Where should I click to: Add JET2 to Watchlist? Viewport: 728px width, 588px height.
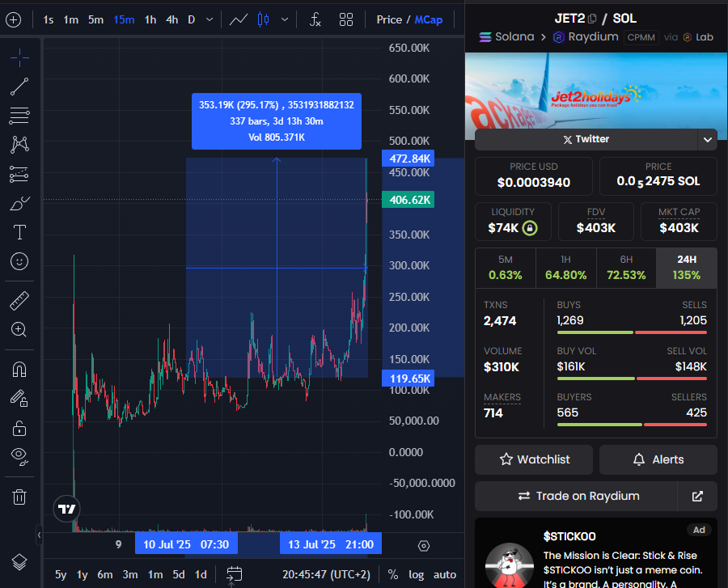coord(534,459)
